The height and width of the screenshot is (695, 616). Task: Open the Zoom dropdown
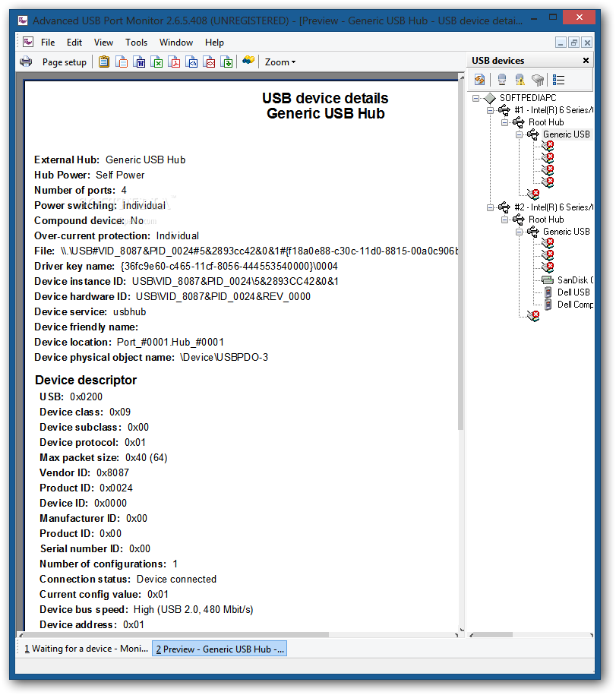280,62
